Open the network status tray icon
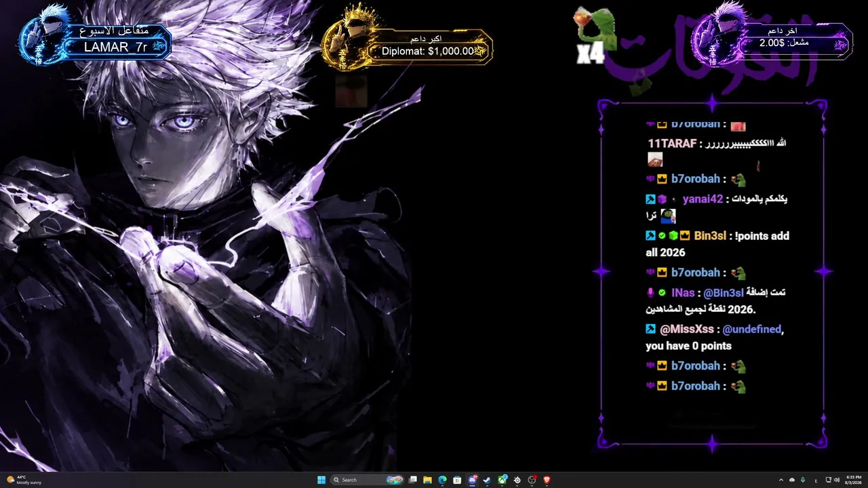Viewport: 868px width, 488px height. [829, 480]
